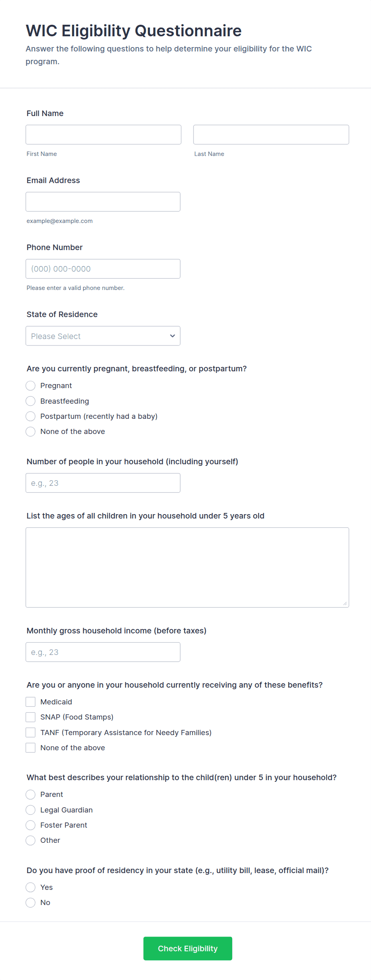
Task: Click the Last Name input field
Action: (x=271, y=134)
